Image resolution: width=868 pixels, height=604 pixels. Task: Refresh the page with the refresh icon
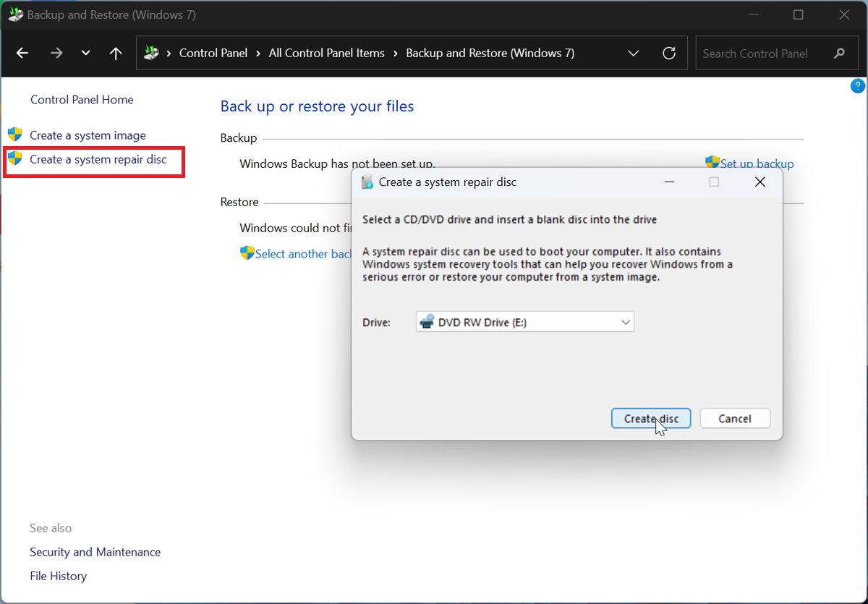click(669, 53)
